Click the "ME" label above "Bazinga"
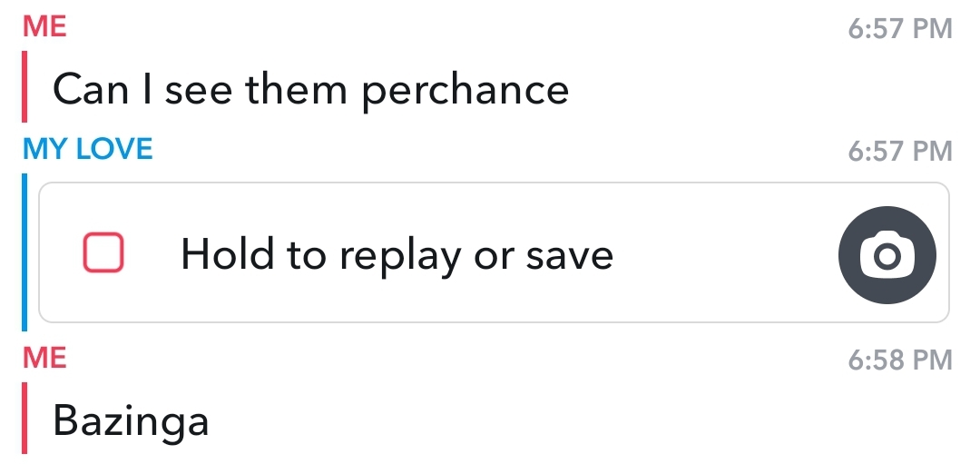The height and width of the screenshot is (464, 980). coord(44,358)
